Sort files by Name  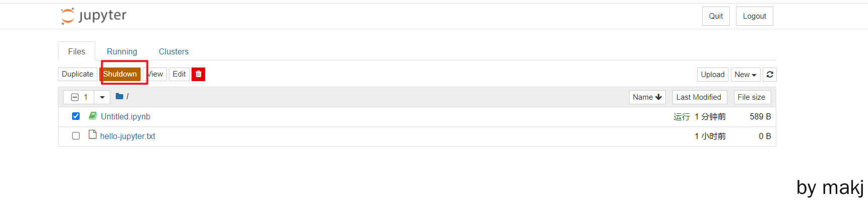[x=647, y=97]
